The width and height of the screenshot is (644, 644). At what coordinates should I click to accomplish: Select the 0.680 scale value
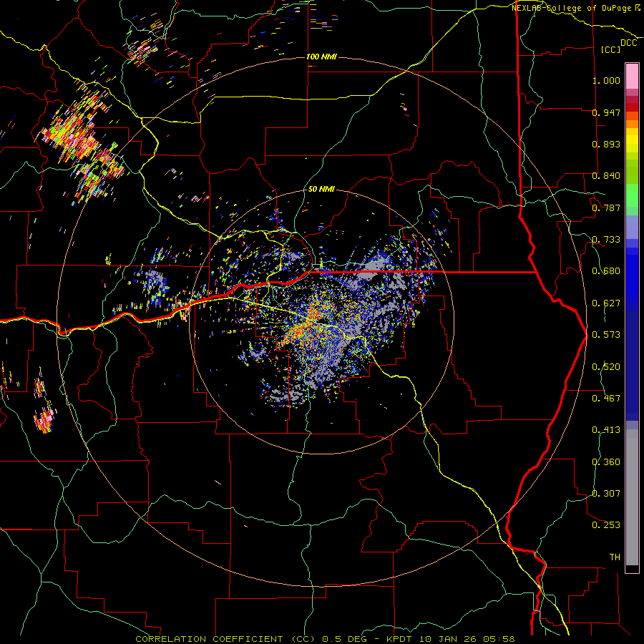606,271
